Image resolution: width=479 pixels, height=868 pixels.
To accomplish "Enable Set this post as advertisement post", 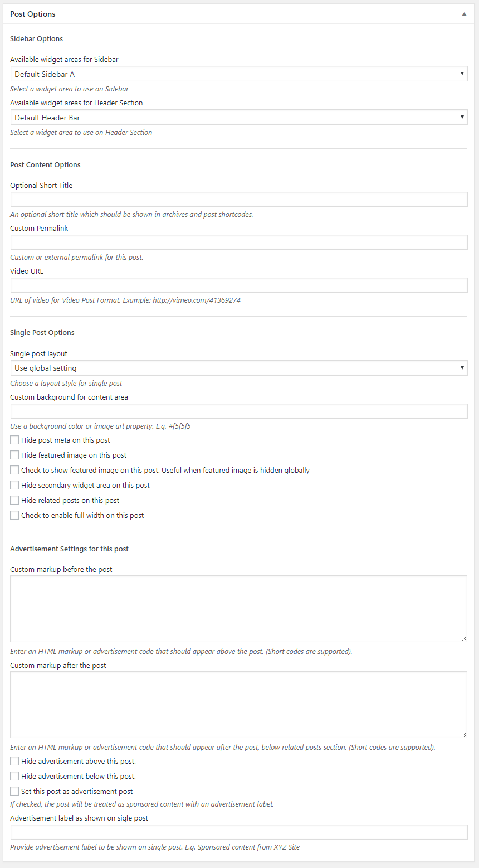I will [14, 792].
